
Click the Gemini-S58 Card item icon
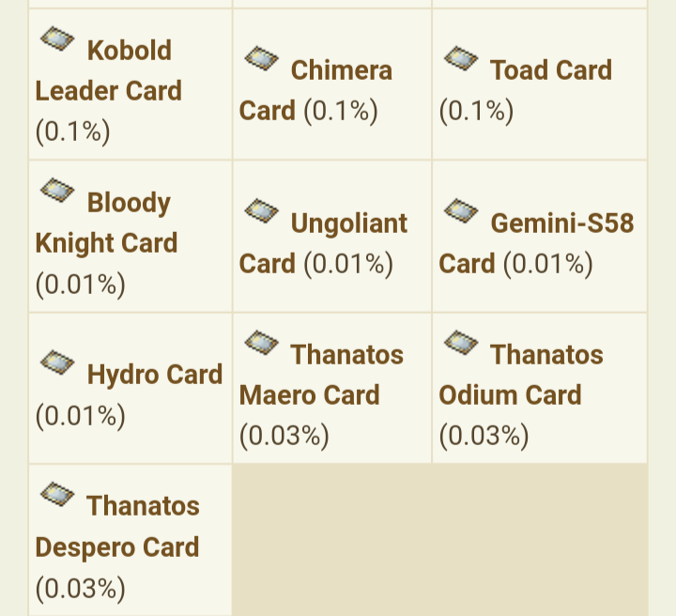point(461,210)
